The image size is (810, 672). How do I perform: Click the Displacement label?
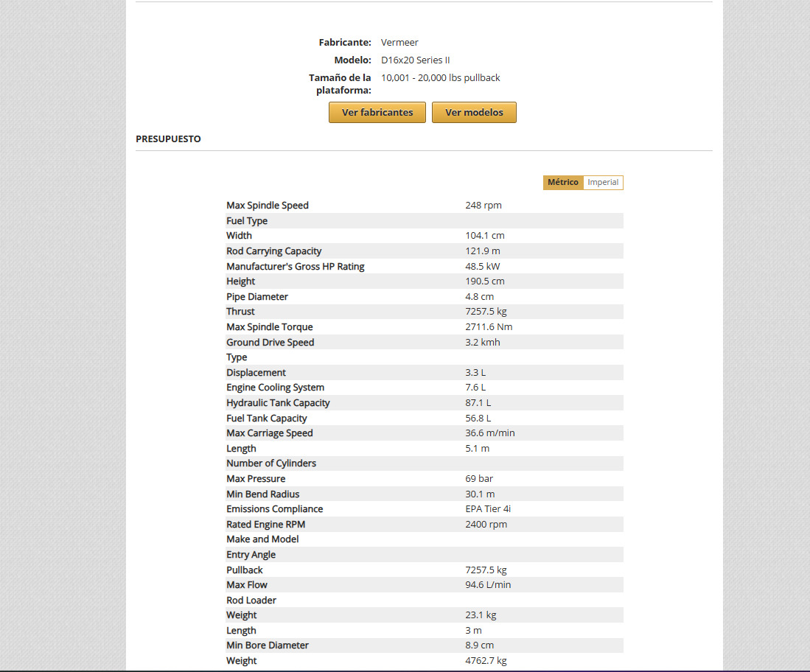pyautogui.click(x=256, y=372)
